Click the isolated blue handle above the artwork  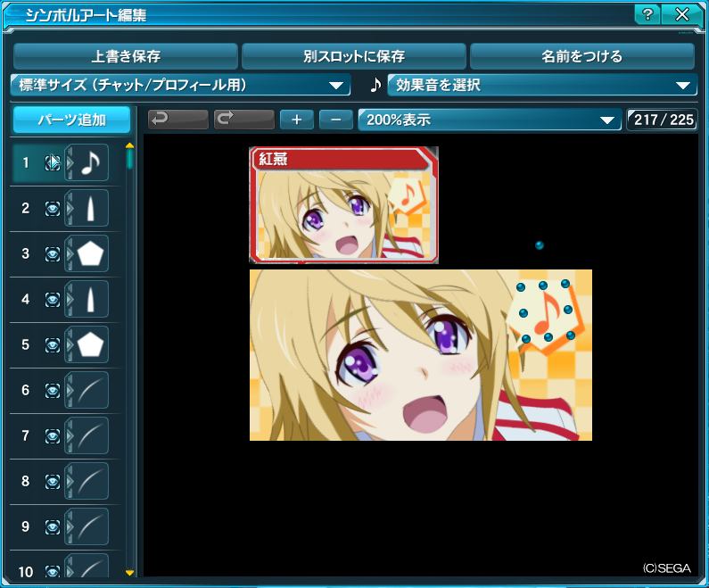tap(539, 245)
